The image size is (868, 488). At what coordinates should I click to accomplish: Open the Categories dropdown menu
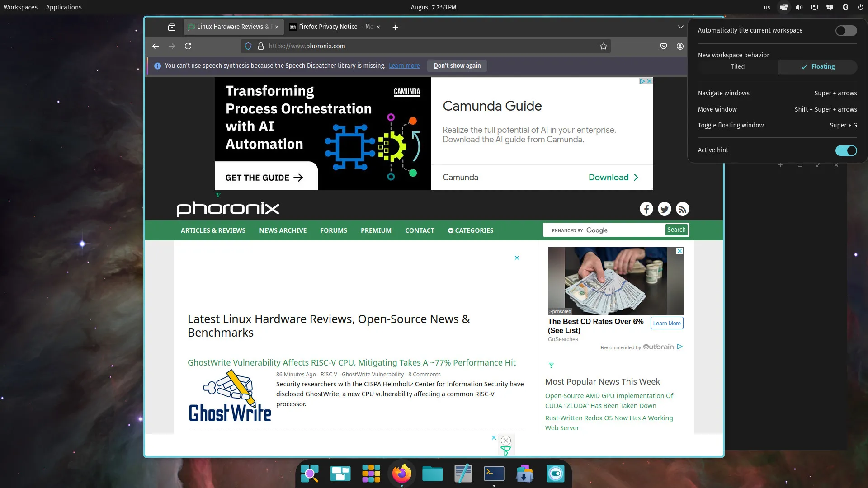[470, 230]
